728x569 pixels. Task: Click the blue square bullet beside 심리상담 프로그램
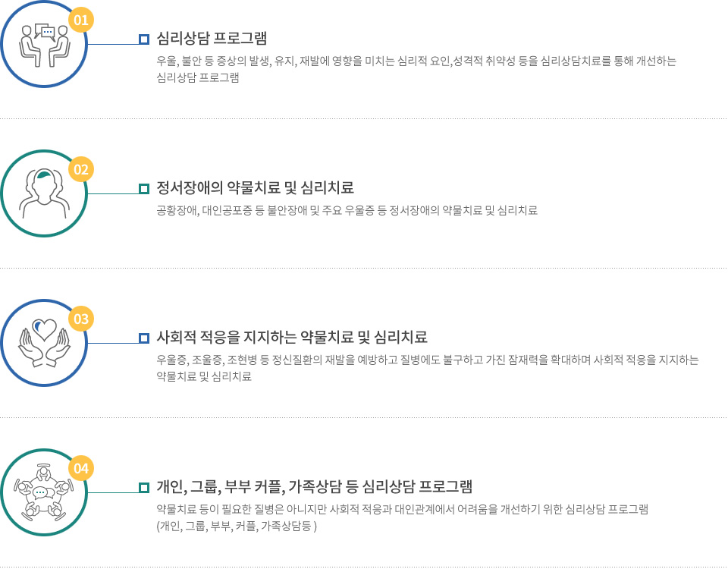(x=144, y=39)
